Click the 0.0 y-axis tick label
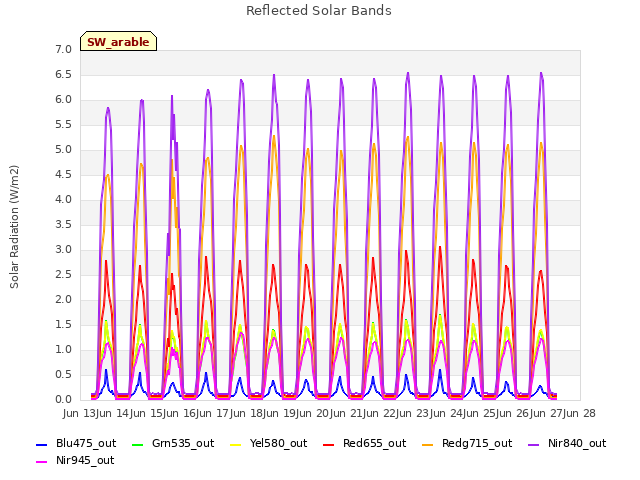640x480 pixels. (63, 399)
